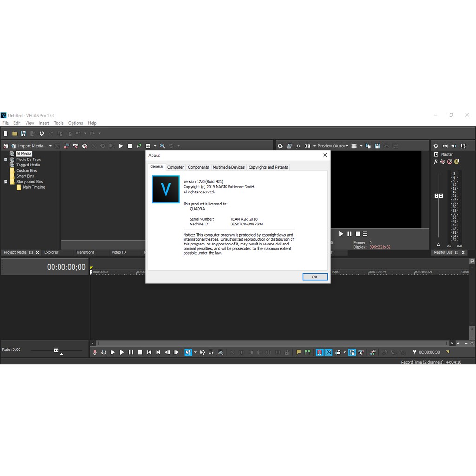Toggle Downmix Output in the Master Bus
The width and height of the screenshot is (476, 476).
445,146
